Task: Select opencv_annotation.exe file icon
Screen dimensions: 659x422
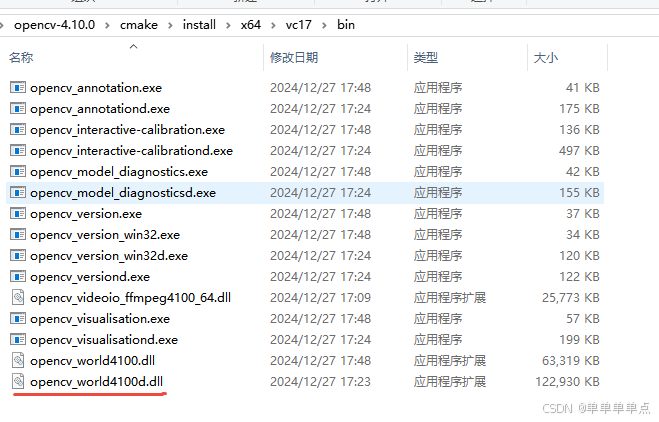Action: pos(18,87)
